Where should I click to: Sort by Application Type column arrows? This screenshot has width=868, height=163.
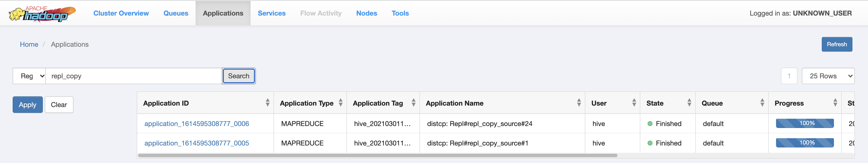click(340, 103)
